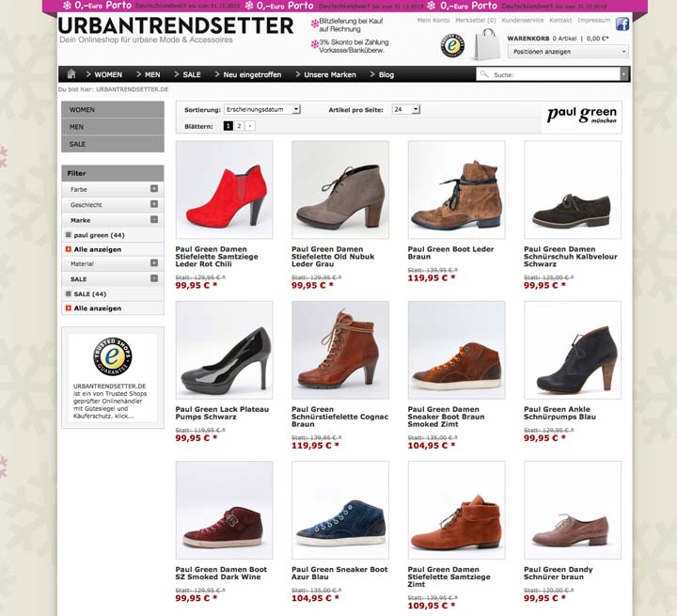
Task: Open MEN in the top navigation bar
Action: 152,74
